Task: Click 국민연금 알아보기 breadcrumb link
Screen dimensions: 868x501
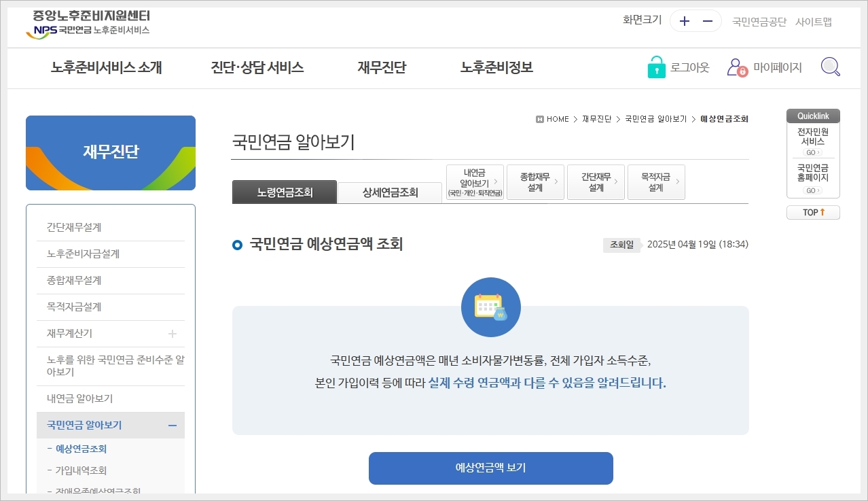Action: pyautogui.click(x=656, y=119)
